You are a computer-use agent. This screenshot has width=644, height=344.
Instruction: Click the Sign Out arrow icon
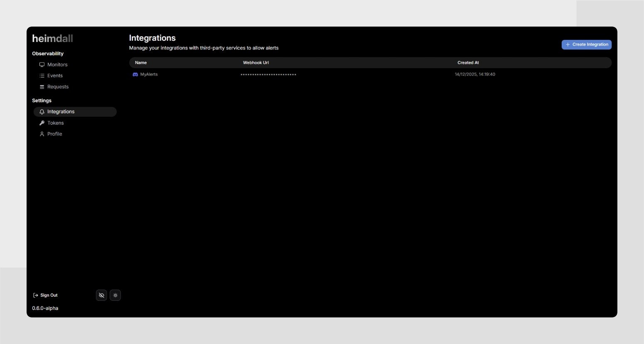click(x=35, y=295)
